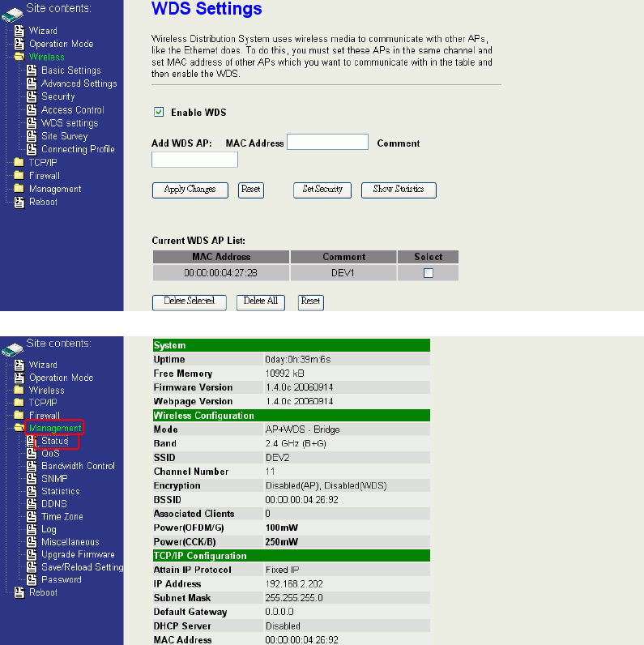Expand the TCP/IP node in the top menu
Image resolution: width=644 pixels, height=645 pixels.
(x=43, y=163)
